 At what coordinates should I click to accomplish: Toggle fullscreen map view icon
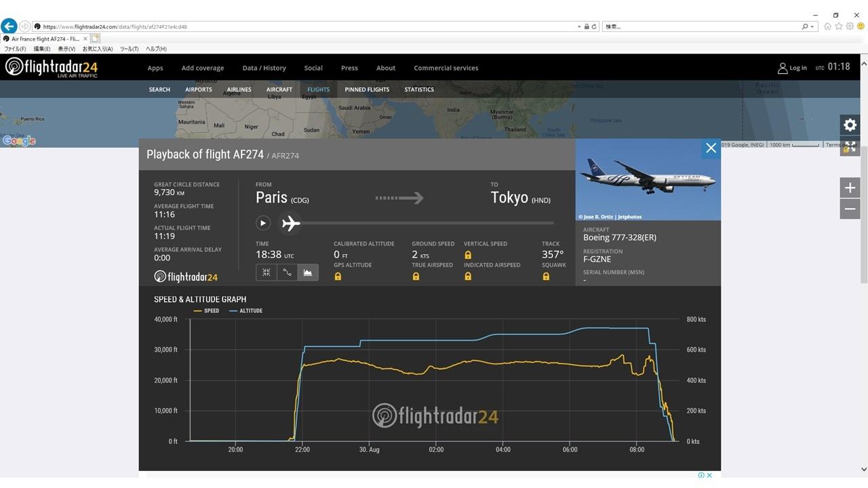tap(850, 146)
